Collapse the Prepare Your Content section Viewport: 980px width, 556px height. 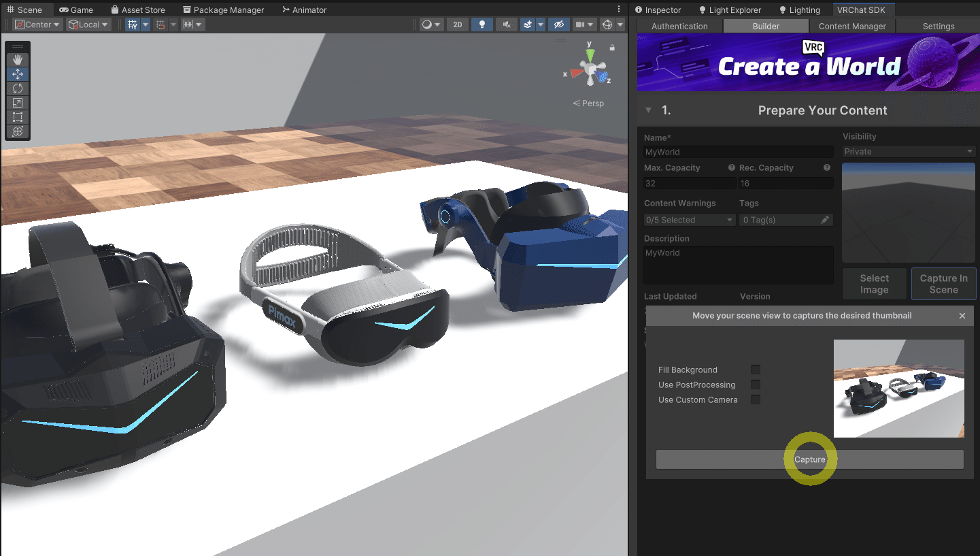648,110
